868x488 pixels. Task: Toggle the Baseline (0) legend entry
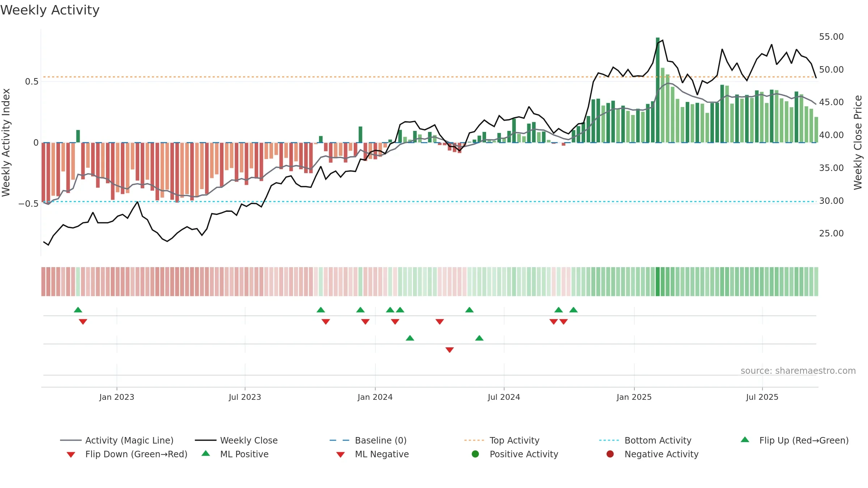pos(368,440)
